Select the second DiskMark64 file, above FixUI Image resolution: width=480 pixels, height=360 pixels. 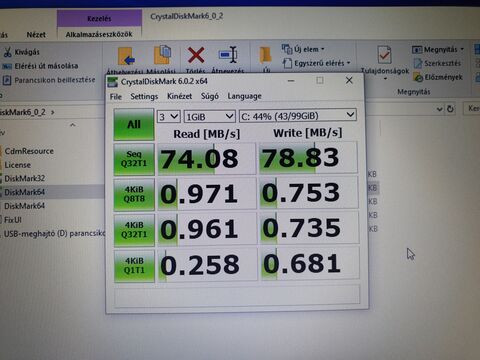24,206
